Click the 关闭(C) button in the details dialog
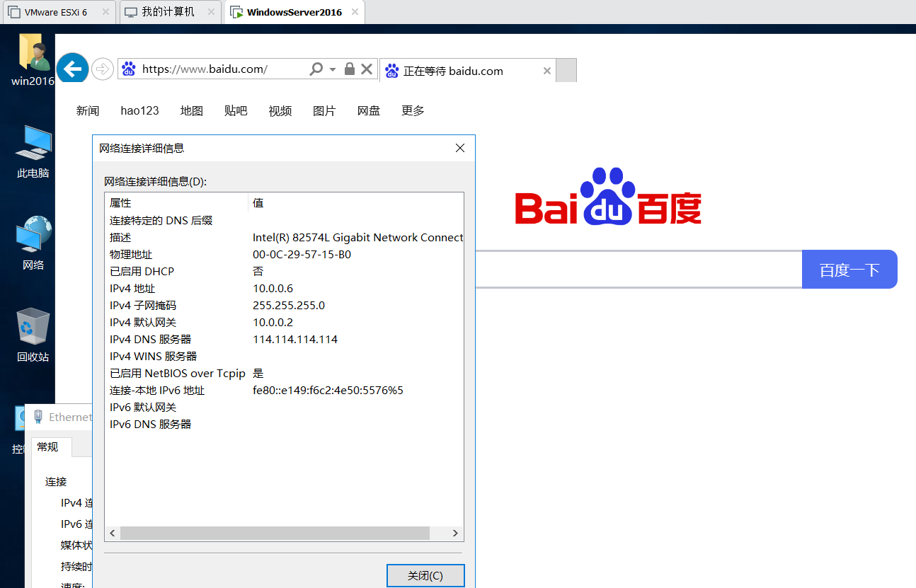The height and width of the screenshot is (588, 916). point(425,575)
